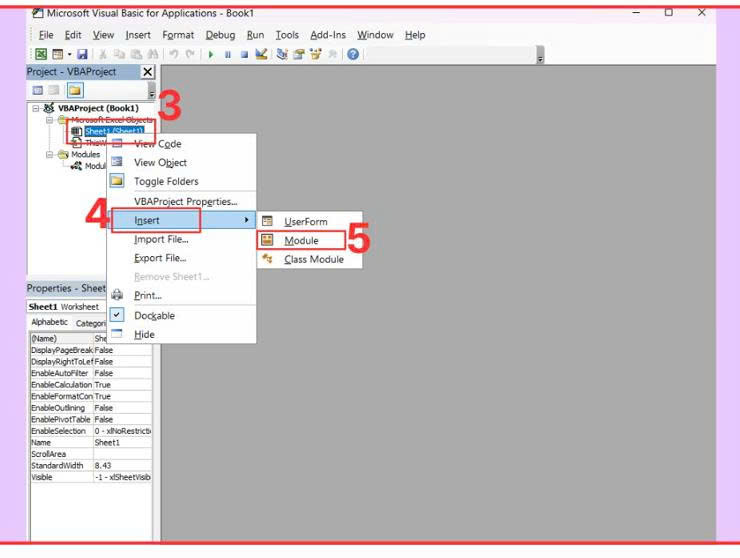The height and width of the screenshot is (558, 740).
Task: Choose Module from the Insert submenu
Action: (x=301, y=240)
